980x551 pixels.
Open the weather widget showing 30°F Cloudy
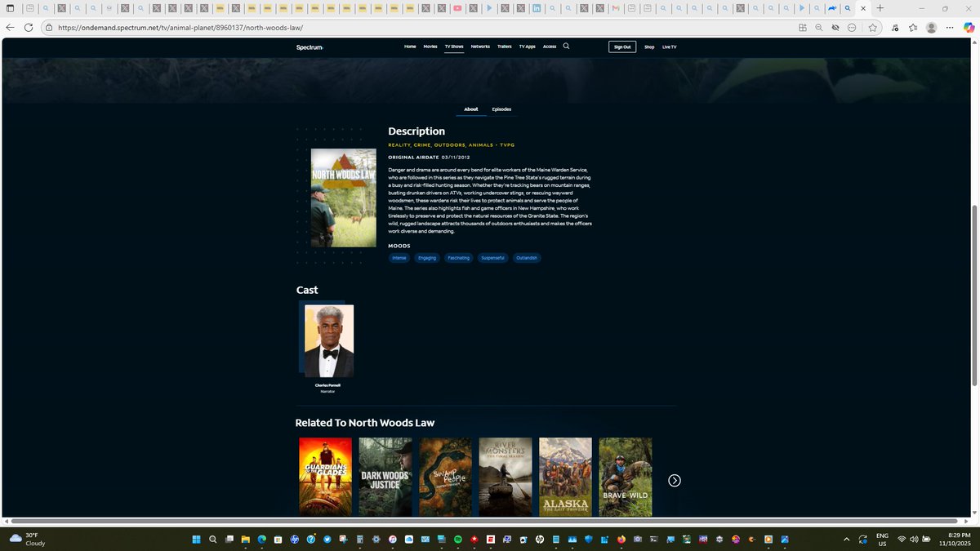pos(27,539)
